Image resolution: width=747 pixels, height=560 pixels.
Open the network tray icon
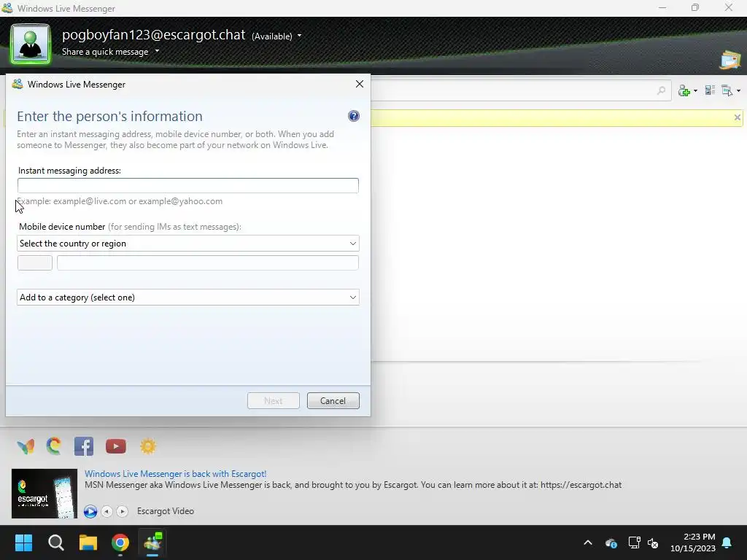(x=634, y=542)
